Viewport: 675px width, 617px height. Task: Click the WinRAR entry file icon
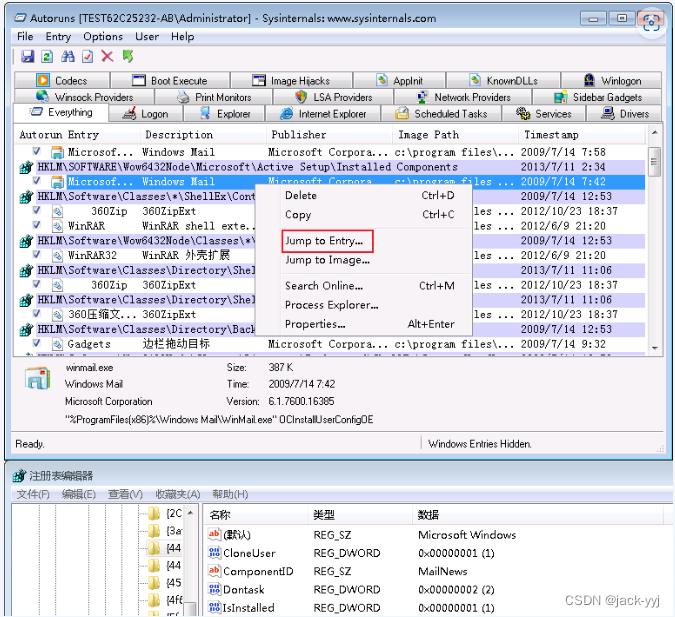click(x=57, y=226)
